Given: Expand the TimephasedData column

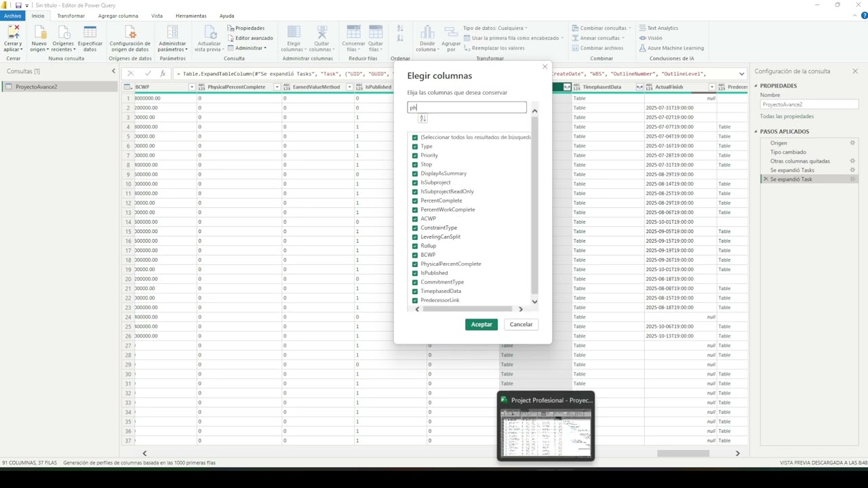Looking at the screenshot, I should coord(639,87).
